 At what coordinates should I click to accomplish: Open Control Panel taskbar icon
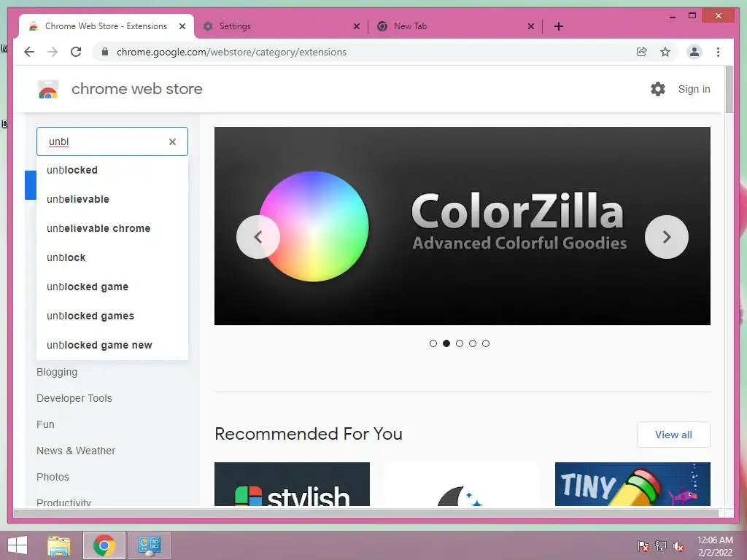pyautogui.click(x=149, y=545)
